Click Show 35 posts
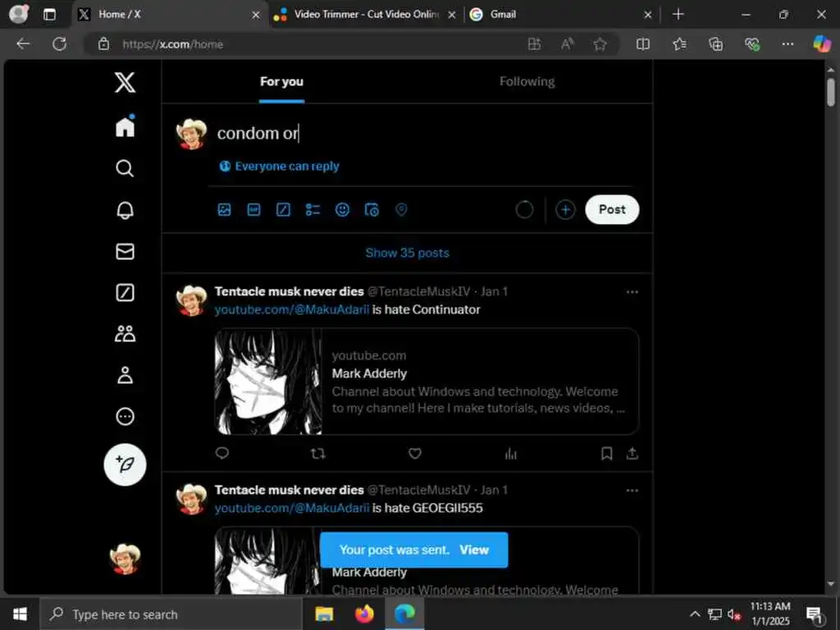This screenshot has width=840, height=630. pyautogui.click(x=407, y=253)
